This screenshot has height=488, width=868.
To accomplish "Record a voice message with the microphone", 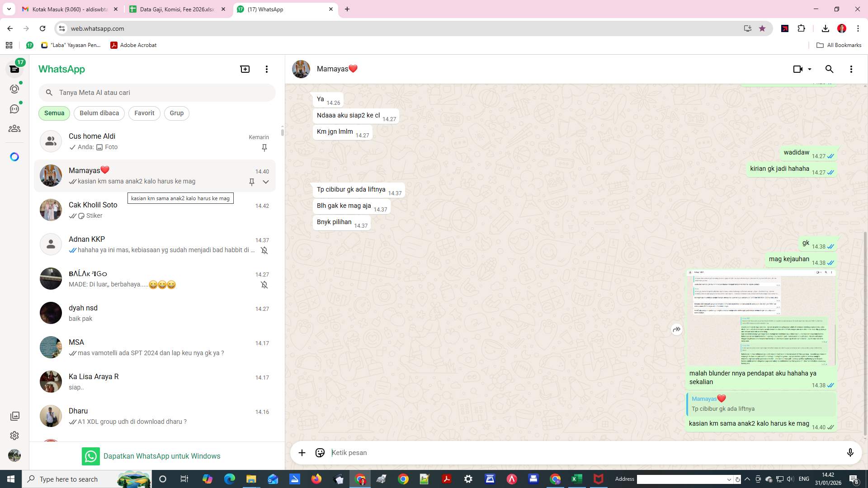I will click(850, 452).
